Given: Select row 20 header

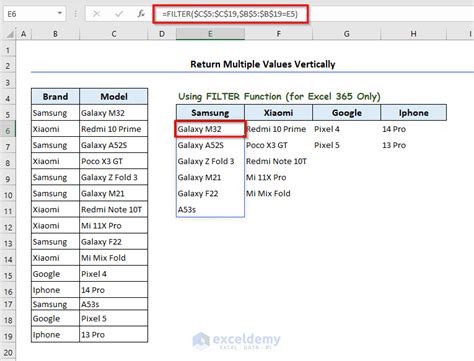Looking at the screenshot, I should (x=8, y=352).
